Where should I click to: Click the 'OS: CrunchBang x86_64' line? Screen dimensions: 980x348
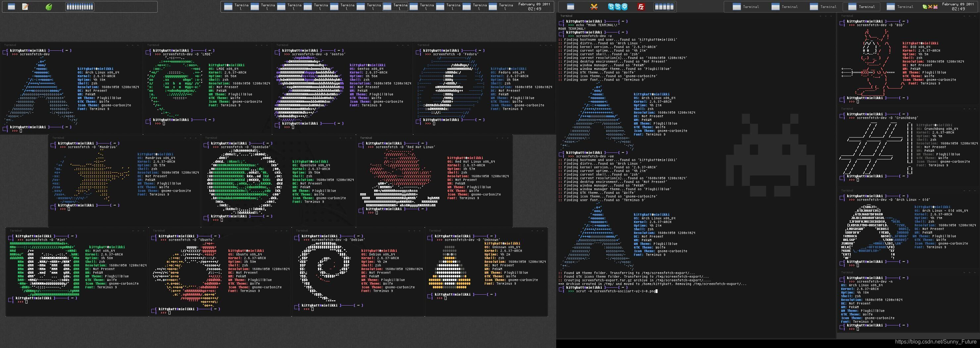point(937,129)
